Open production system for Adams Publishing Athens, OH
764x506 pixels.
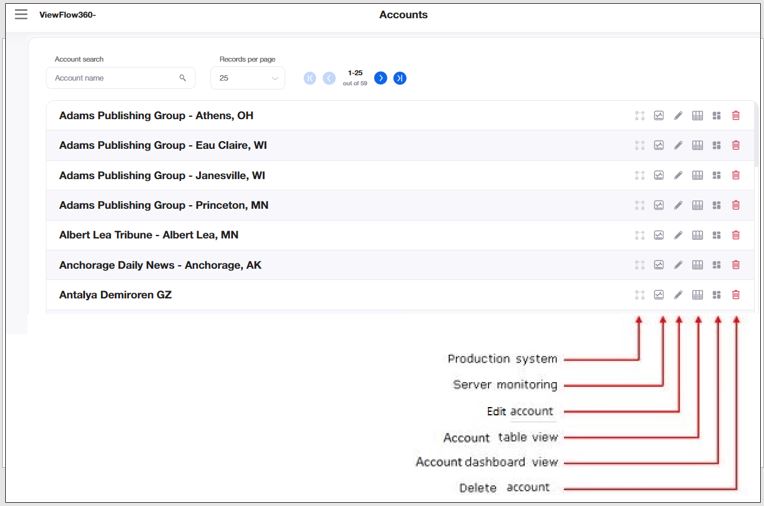(639, 116)
